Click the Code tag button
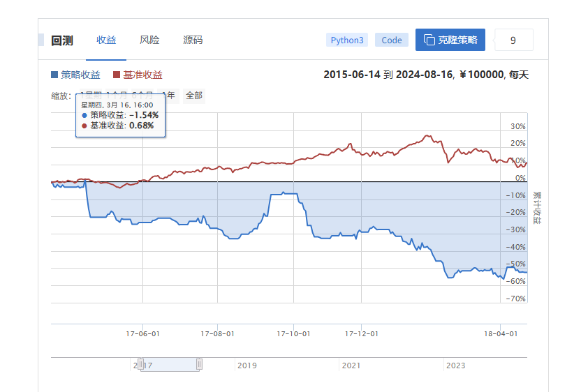This screenshot has width=581, height=392. [392, 40]
